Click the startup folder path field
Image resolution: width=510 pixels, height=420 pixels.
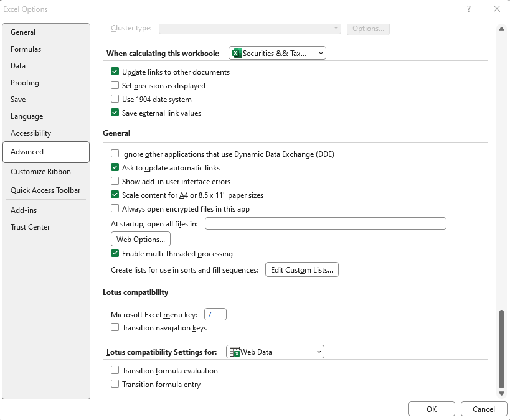tap(325, 224)
